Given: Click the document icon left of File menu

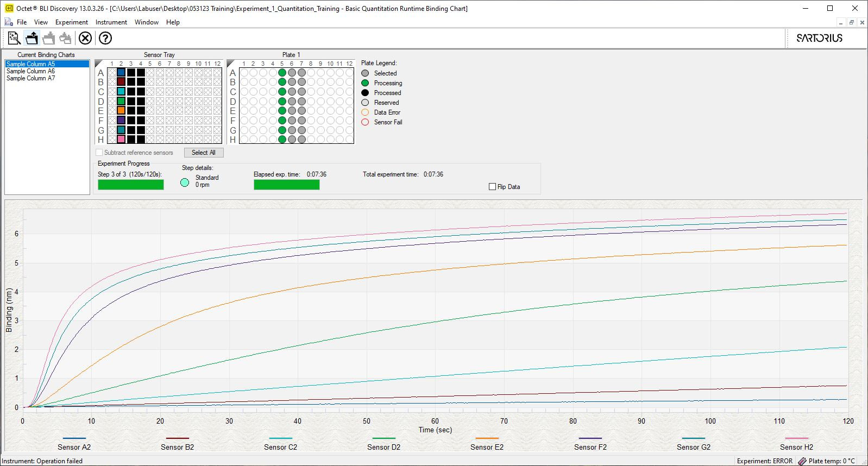Looking at the screenshot, I should pos(9,22).
